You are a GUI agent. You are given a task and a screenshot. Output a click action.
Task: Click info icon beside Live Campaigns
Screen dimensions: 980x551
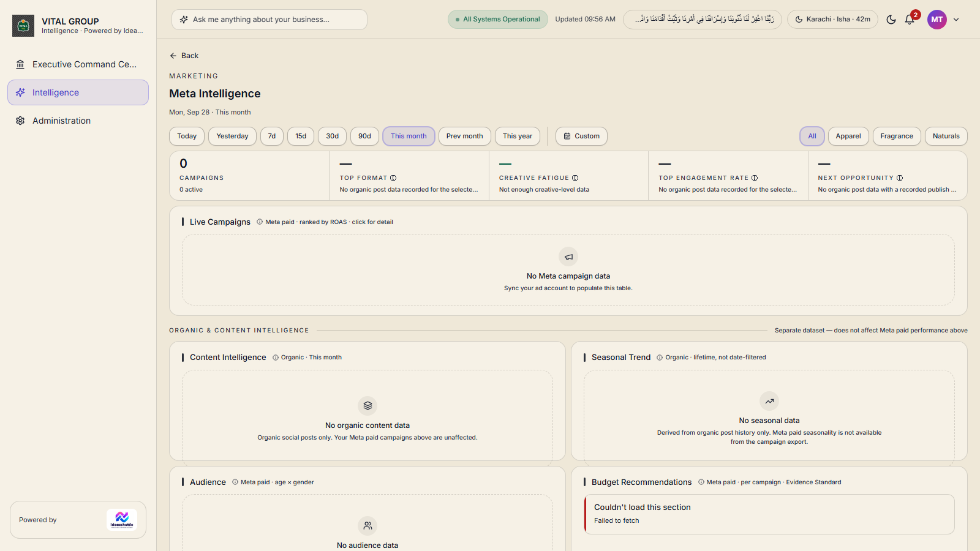[x=260, y=222]
